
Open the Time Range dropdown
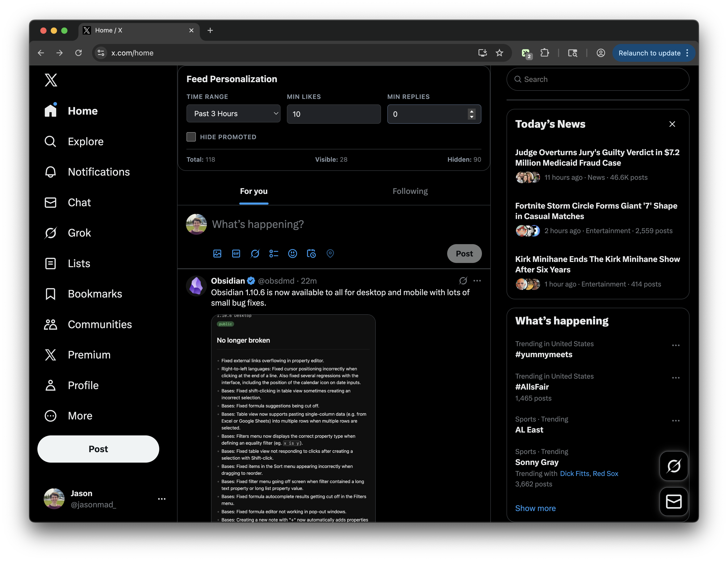(x=233, y=114)
